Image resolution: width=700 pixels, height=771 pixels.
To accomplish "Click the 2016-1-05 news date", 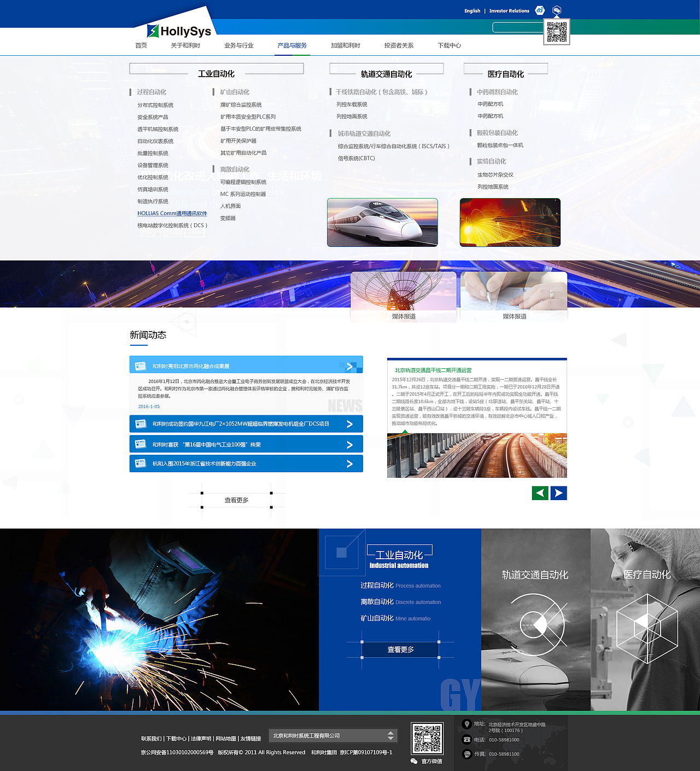I will coord(149,407).
